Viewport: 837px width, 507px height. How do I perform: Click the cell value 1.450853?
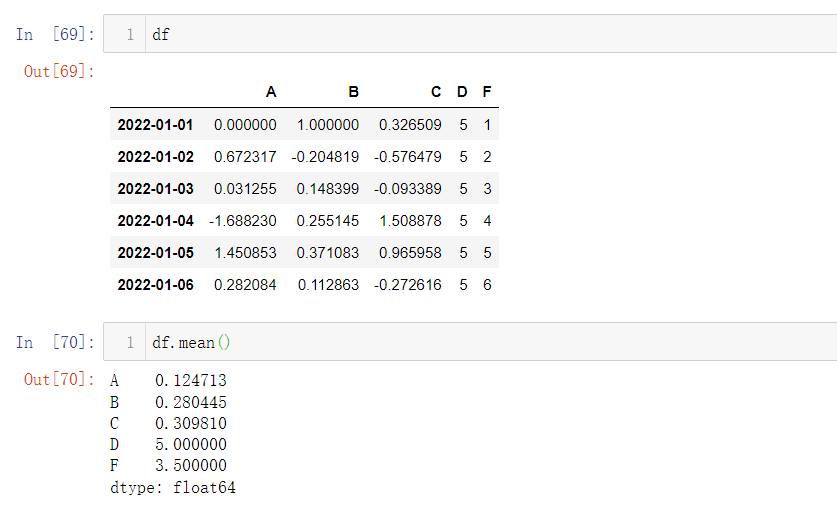point(246,252)
